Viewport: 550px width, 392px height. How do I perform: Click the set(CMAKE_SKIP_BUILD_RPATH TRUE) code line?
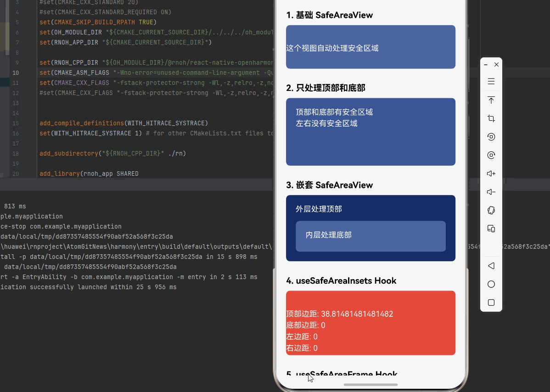point(98,22)
